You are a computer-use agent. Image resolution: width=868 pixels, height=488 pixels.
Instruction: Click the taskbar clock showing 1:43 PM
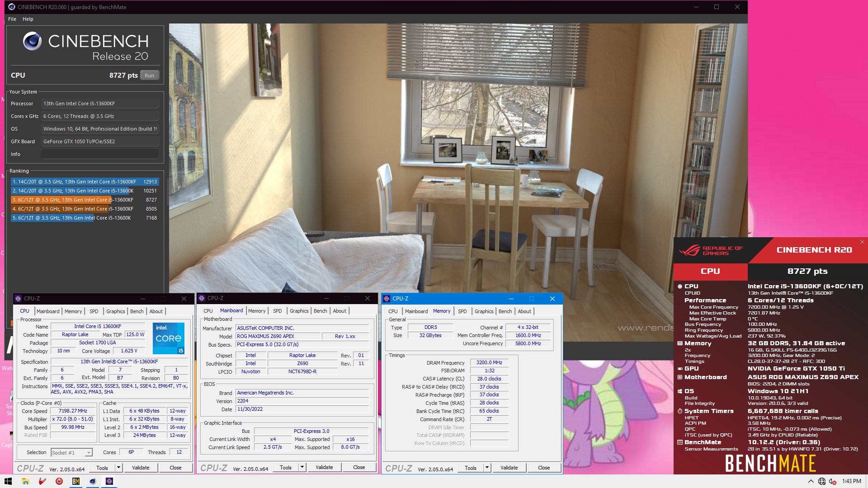point(851,481)
